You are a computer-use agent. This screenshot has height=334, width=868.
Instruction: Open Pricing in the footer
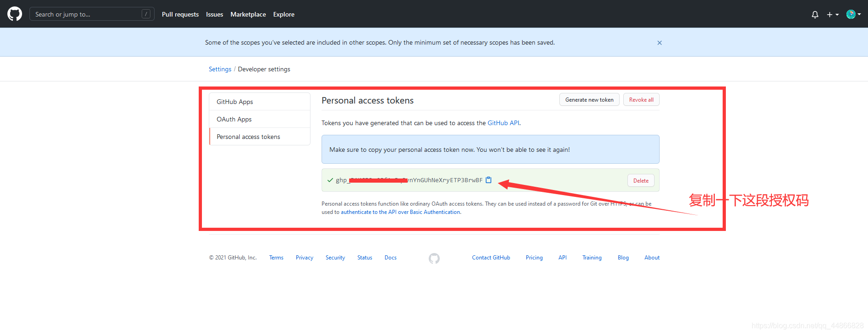pyautogui.click(x=534, y=258)
